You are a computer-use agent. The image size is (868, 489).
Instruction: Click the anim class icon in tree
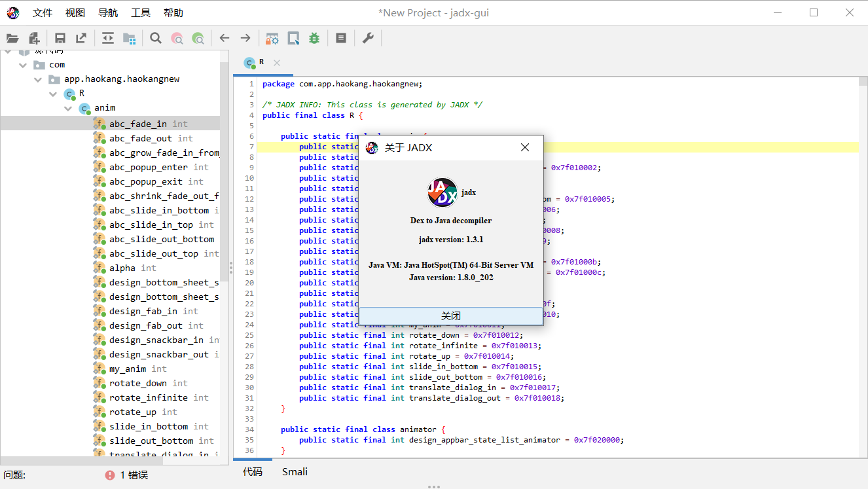tap(85, 109)
